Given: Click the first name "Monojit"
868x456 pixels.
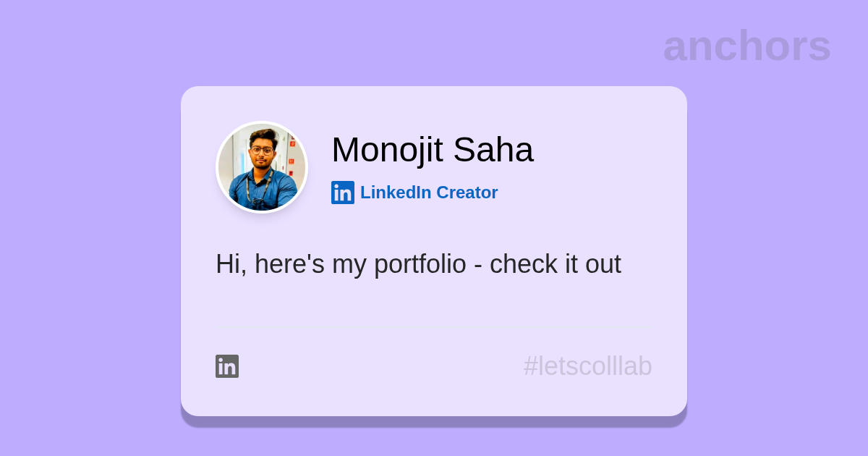Looking at the screenshot, I should coord(387,150).
